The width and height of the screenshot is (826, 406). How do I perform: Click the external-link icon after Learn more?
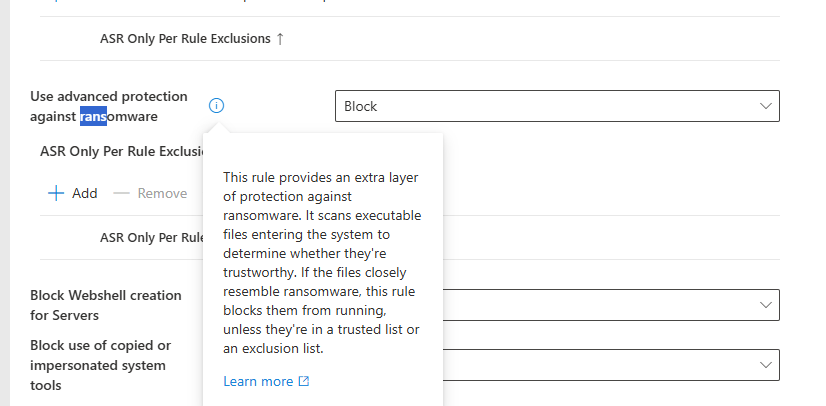pos(304,381)
